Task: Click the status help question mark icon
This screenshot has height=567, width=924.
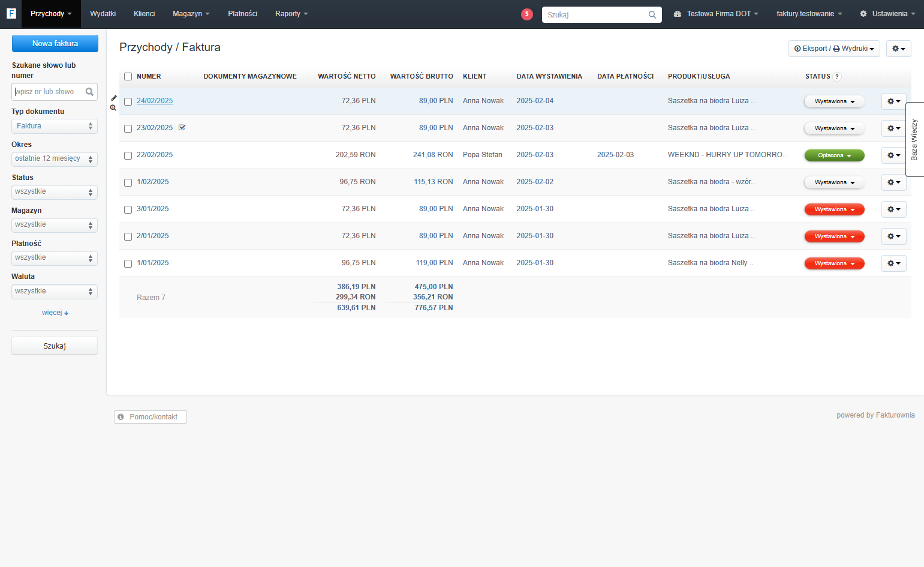Action: click(x=837, y=77)
